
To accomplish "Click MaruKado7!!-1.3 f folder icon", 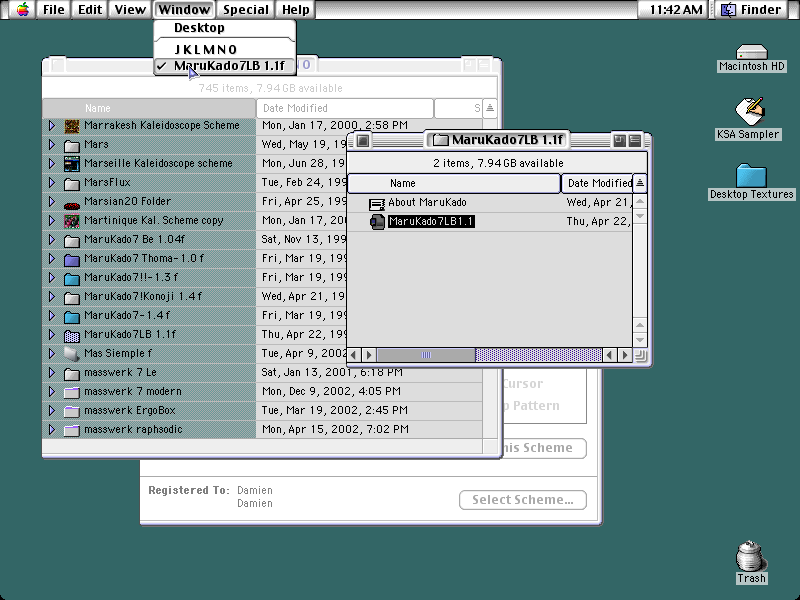I will [x=72, y=278].
